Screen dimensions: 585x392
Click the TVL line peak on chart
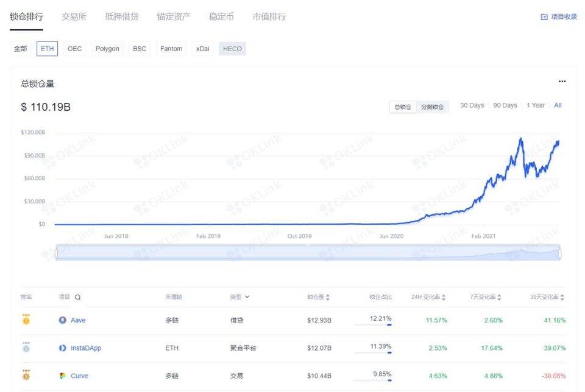click(520, 139)
